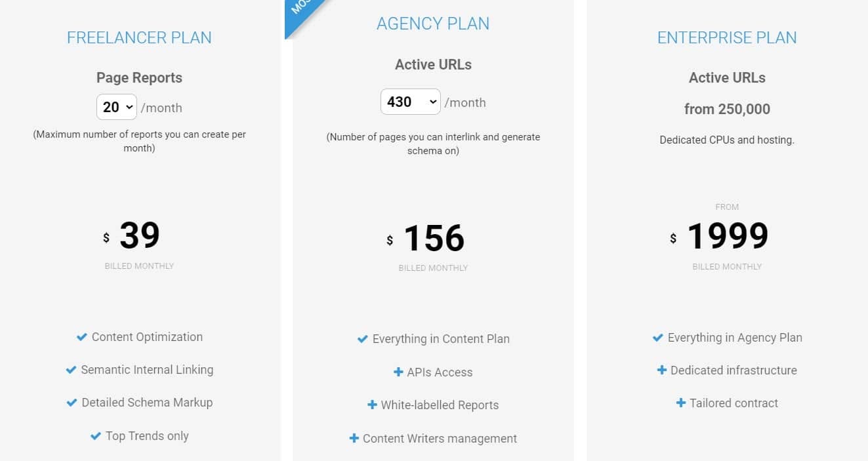
Task: Click the plus icon beside White-labelled Reports
Action: point(372,405)
